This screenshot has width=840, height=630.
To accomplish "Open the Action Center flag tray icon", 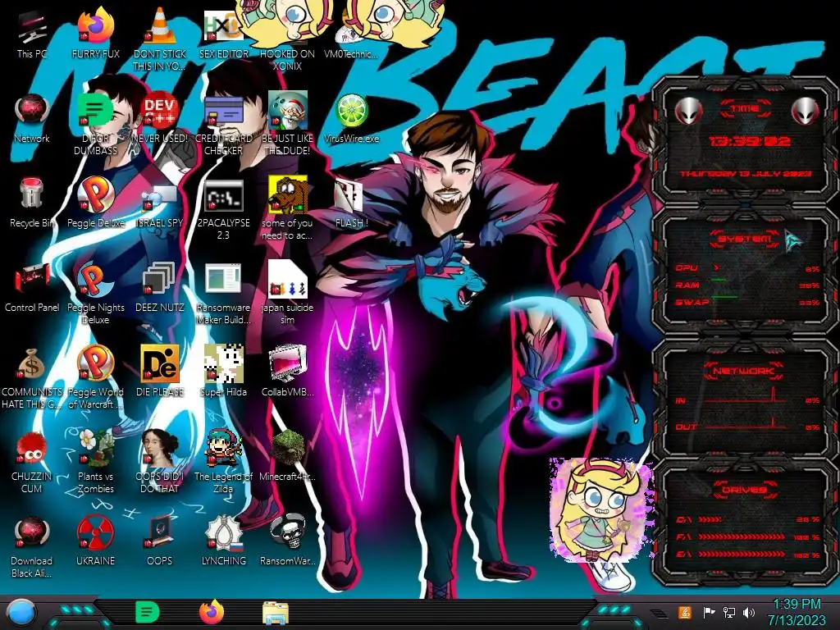I will (x=708, y=612).
